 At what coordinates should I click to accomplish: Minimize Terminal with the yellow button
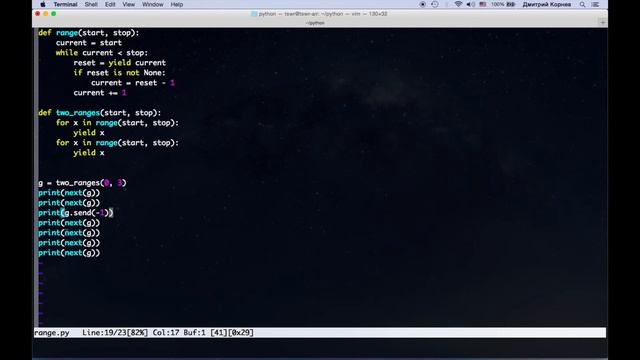pyautogui.click(x=46, y=14)
